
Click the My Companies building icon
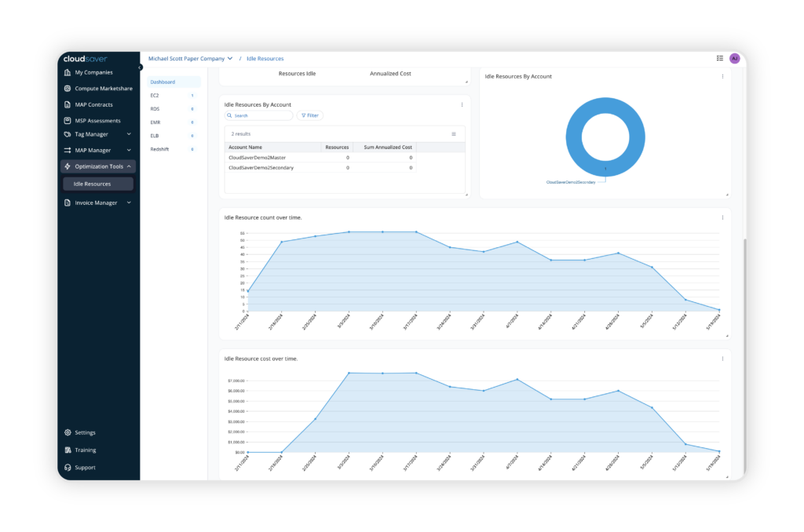pyautogui.click(x=68, y=72)
